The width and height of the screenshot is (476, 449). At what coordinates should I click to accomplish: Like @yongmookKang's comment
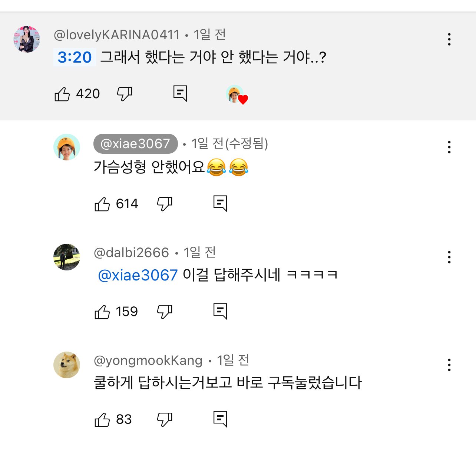coord(103,419)
